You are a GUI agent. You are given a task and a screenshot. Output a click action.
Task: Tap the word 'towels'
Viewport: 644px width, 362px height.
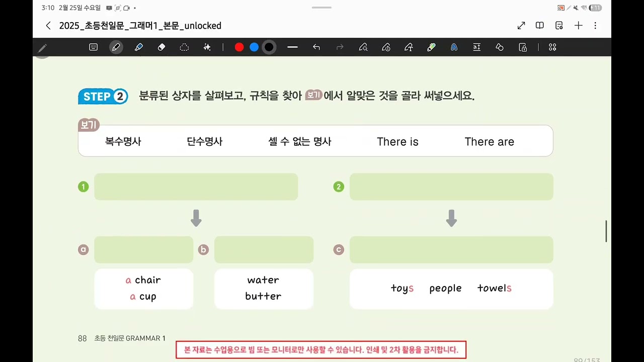tap(494, 288)
